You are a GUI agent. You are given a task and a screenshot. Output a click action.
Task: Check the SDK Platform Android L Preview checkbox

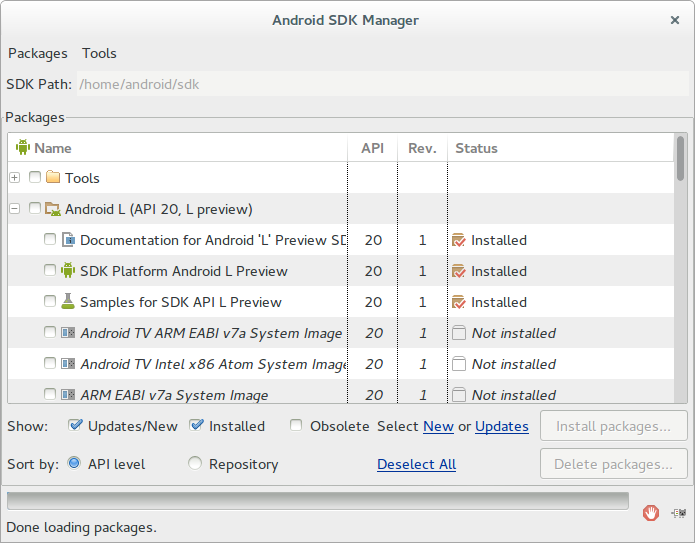pos(50,270)
